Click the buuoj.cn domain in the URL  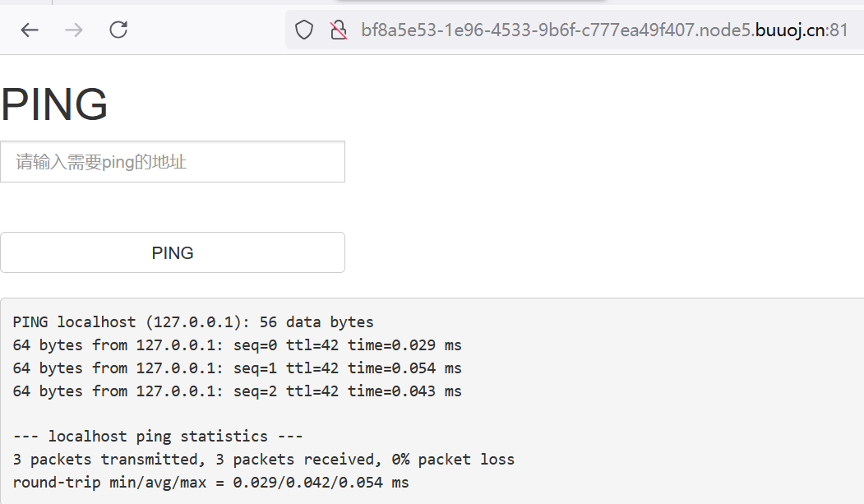click(x=789, y=30)
